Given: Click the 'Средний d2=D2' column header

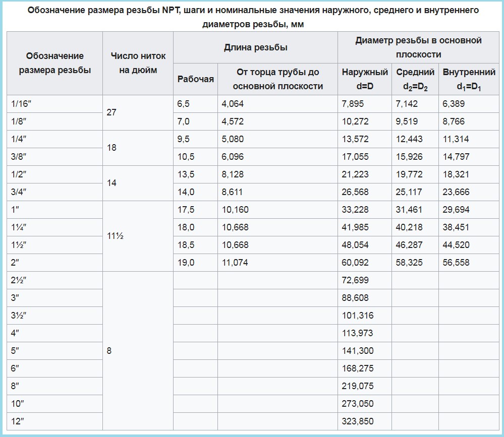Looking at the screenshot, I should click(x=415, y=79).
